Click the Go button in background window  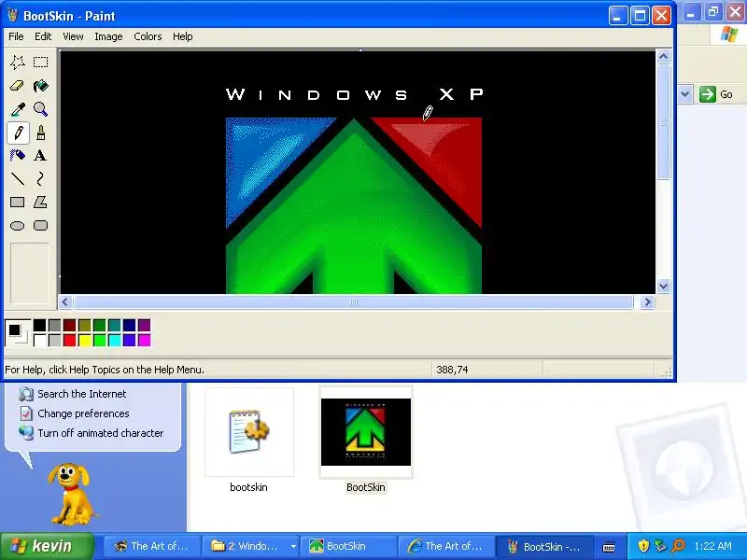point(716,94)
